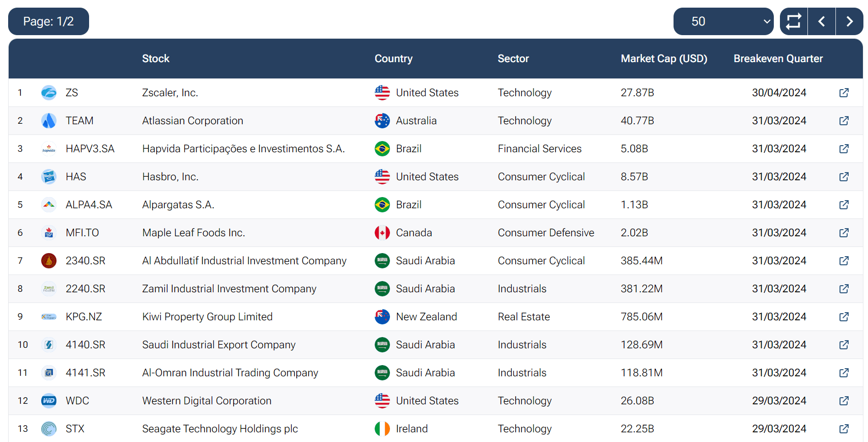Click Consumer Defensive sector cell
This screenshot has width=868, height=442.
(x=546, y=233)
